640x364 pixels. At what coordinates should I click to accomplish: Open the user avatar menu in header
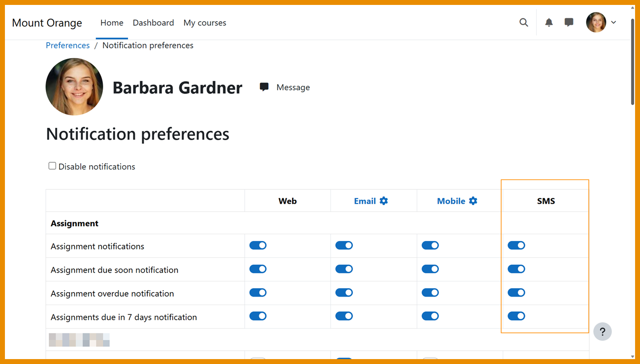pyautogui.click(x=596, y=23)
